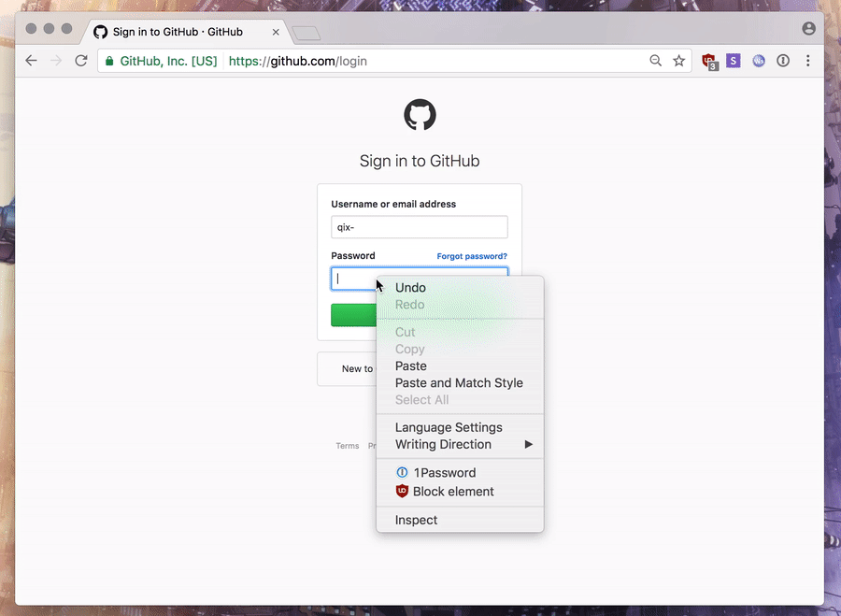
Task: Choose Paste from the context menu
Action: tap(460, 365)
